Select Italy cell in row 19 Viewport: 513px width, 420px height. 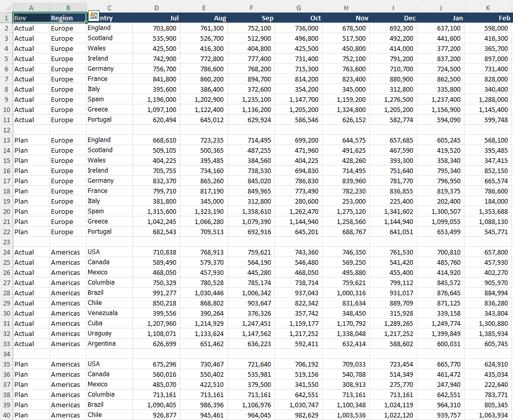(x=110, y=201)
